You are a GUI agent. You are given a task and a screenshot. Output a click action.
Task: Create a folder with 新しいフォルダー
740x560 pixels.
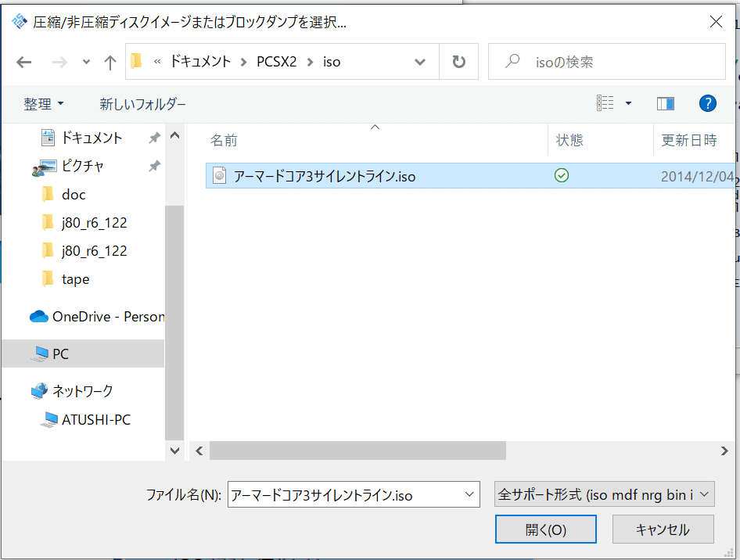tap(142, 104)
